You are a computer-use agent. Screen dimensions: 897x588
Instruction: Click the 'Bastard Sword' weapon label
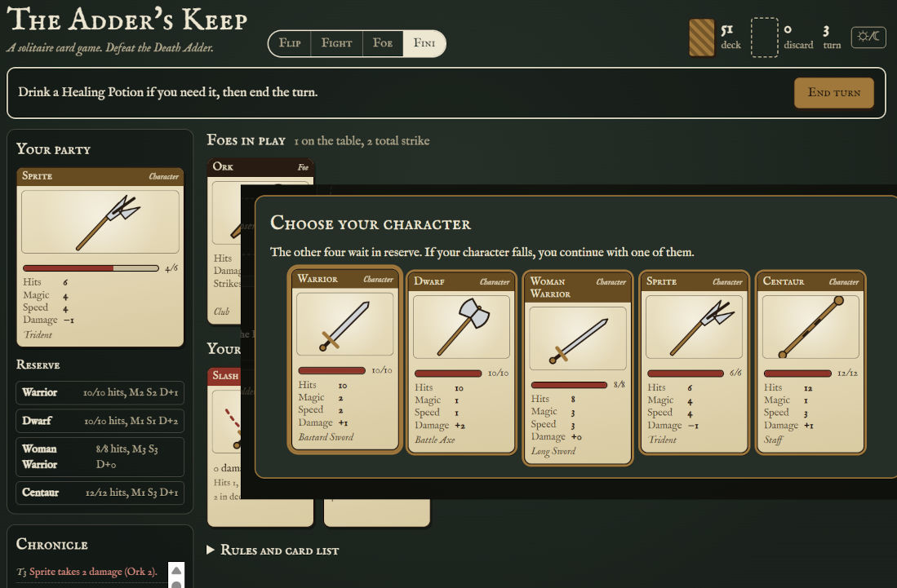pyautogui.click(x=326, y=437)
